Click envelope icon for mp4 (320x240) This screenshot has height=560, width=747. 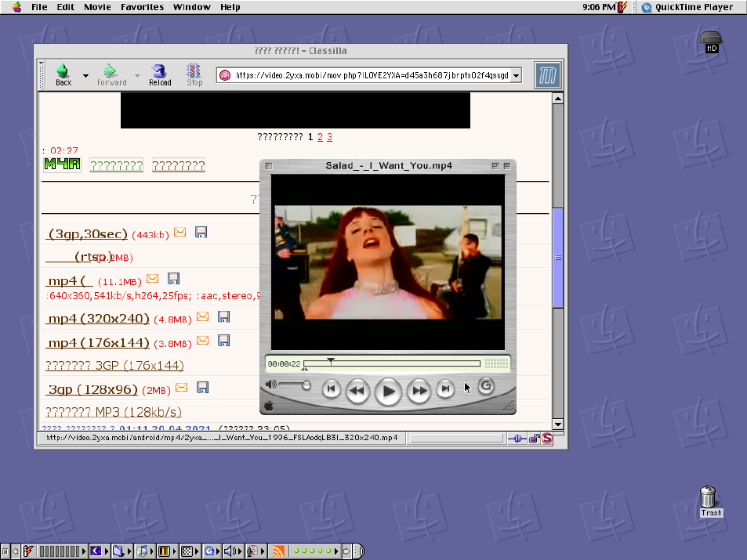pyautogui.click(x=202, y=316)
